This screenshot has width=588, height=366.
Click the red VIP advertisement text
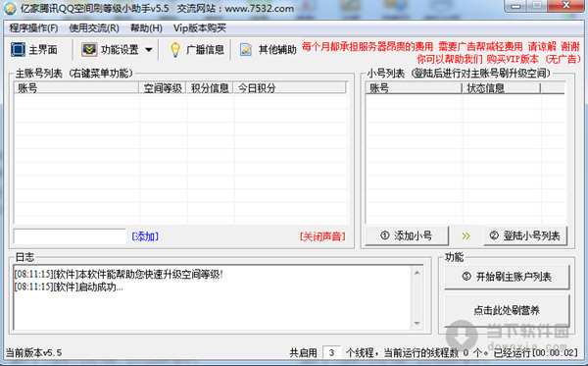click(x=441, y=53)
